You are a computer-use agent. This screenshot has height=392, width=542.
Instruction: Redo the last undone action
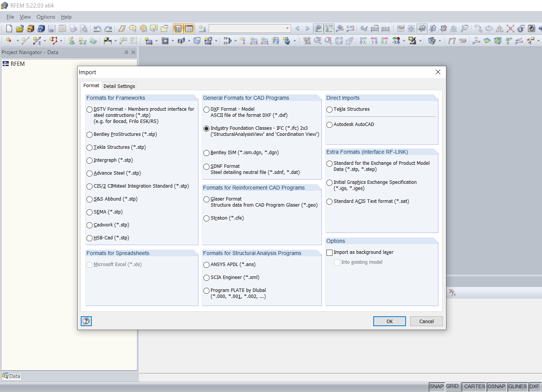(x=109, y=28)
